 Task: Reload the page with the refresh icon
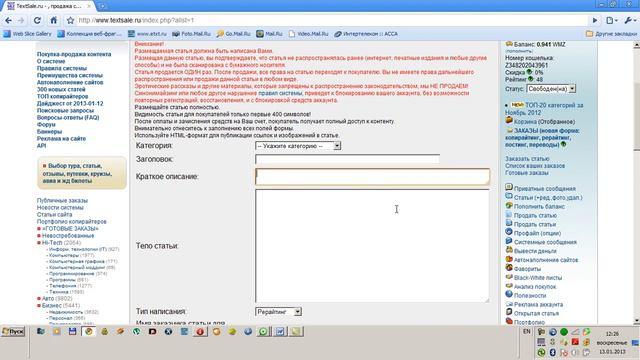[37, 20]
